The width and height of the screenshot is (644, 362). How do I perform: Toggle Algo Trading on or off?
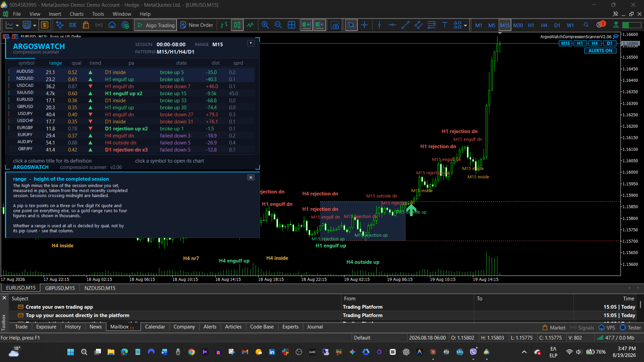pyautogui.click(x=156, y=25)
